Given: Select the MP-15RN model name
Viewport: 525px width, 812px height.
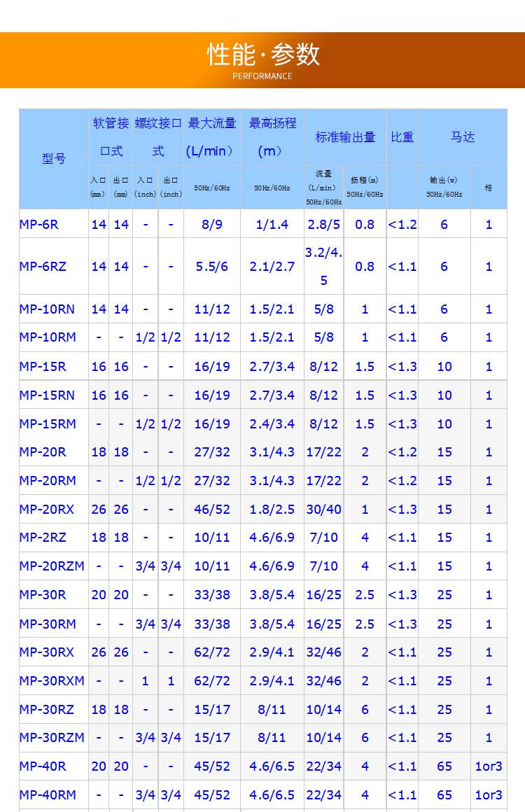Looking at the screenshot, I should 47,395.
